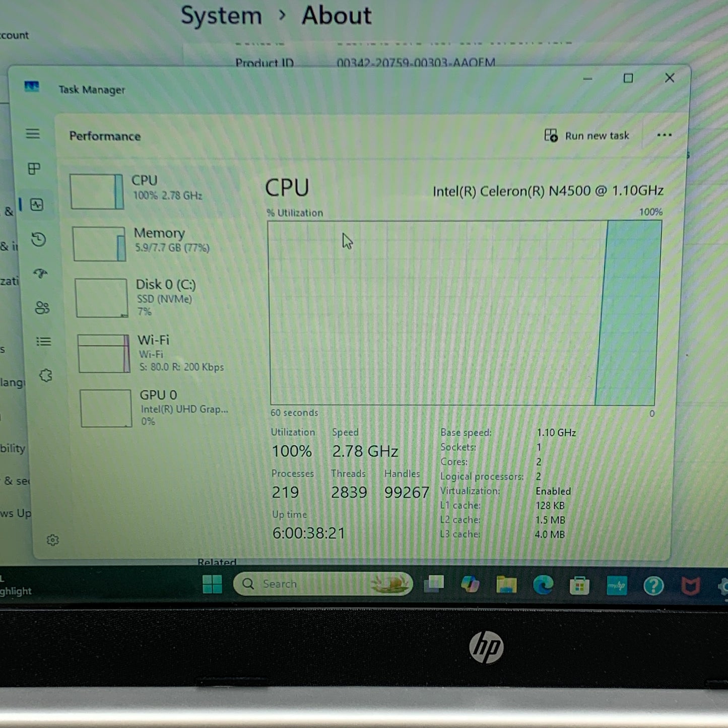Switch to the Details page
This screenshot has height=728, width=728.
[44, 342]
